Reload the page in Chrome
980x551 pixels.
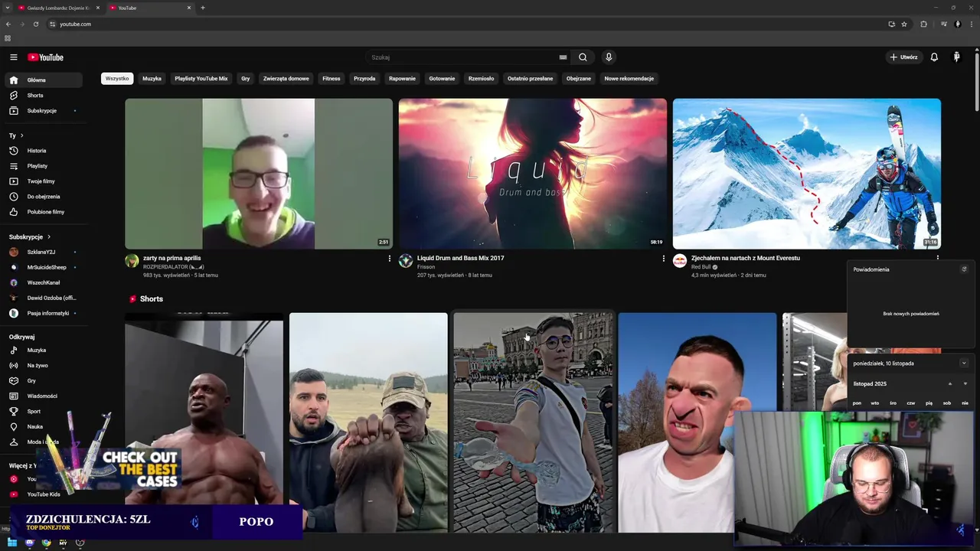(35, 24)
